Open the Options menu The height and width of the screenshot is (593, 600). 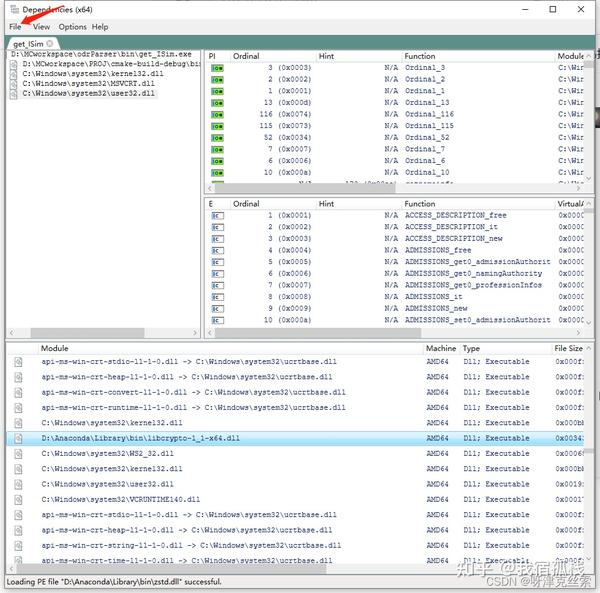coord(72,27)
